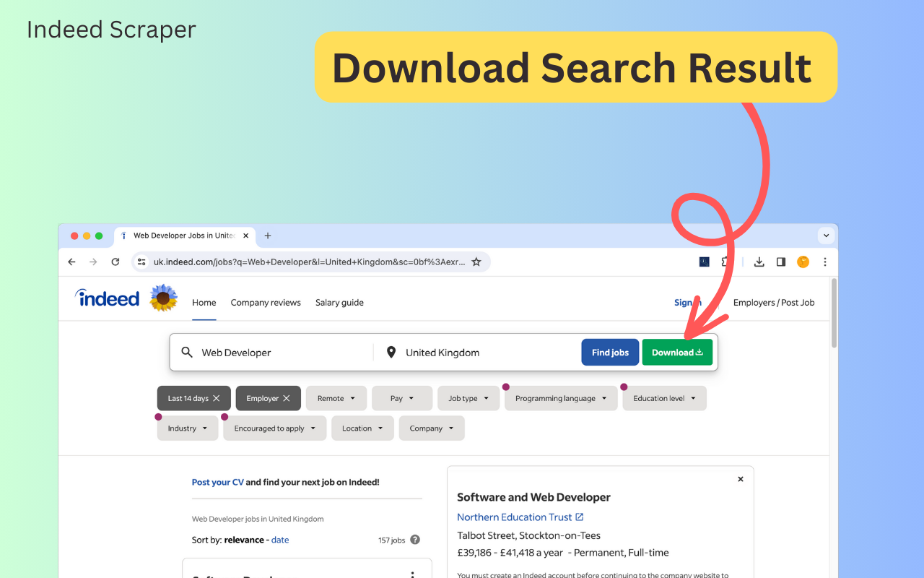Screen dimensions: 924x578
Task: Select the Web Developer Jobs browser tab
Action: coord(185,236)
